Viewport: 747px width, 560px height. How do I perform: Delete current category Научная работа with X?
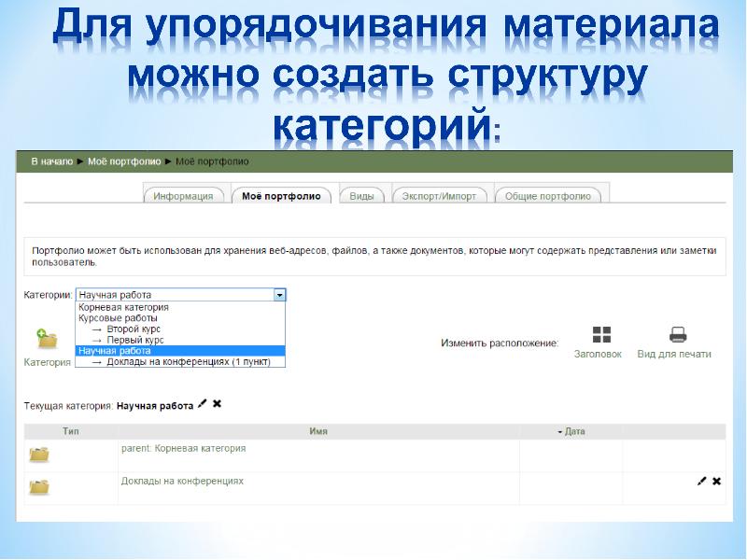(218, 404)
